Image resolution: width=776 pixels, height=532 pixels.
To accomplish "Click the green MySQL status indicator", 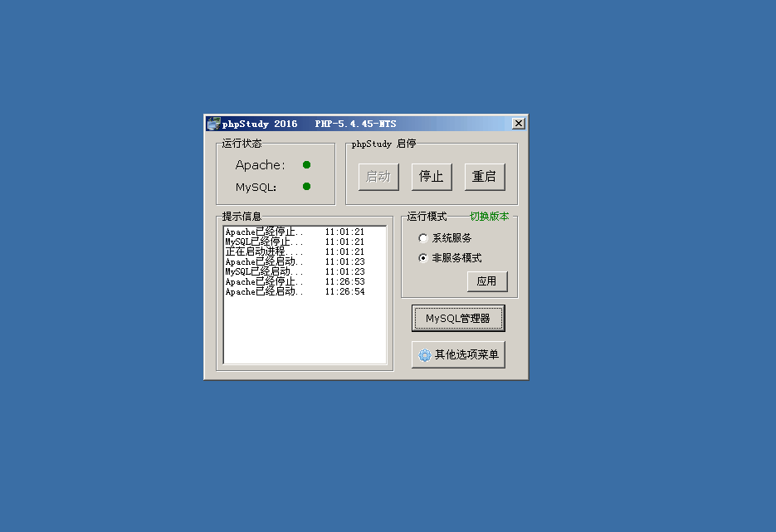I will (306, 186).
